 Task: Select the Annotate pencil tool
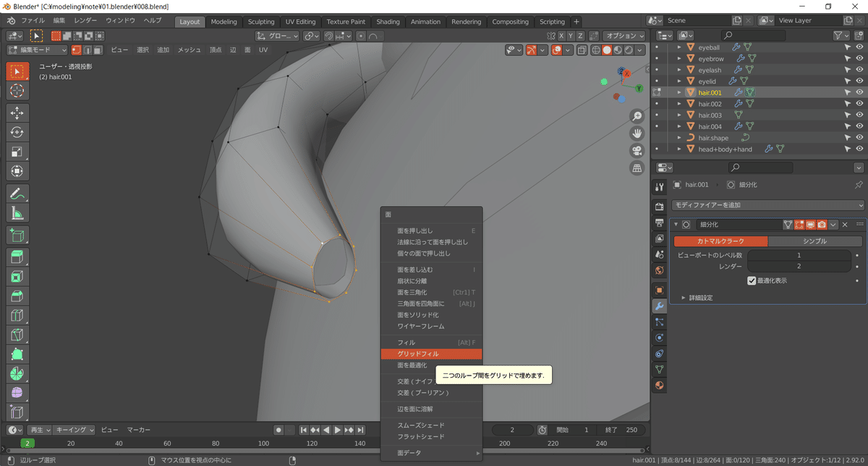(17, 194)
